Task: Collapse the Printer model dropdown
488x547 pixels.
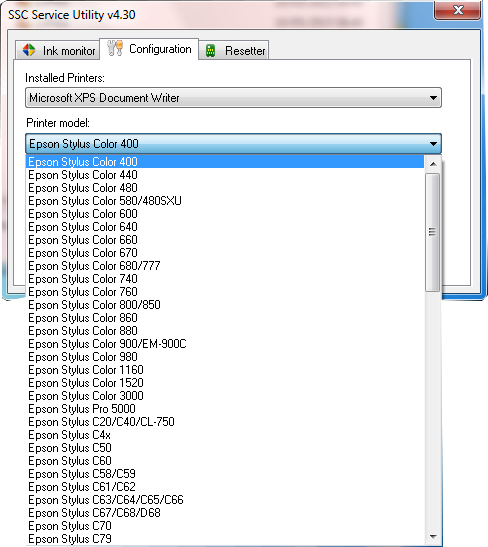Action: tap(233, 144)
